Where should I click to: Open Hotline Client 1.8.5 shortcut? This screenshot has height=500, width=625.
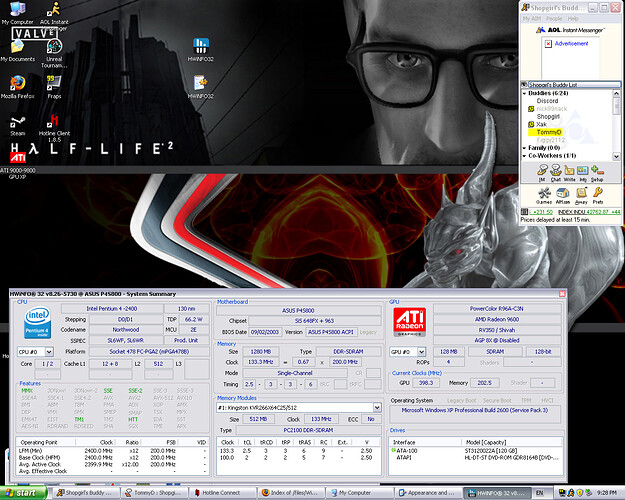[x=54, y=128]
